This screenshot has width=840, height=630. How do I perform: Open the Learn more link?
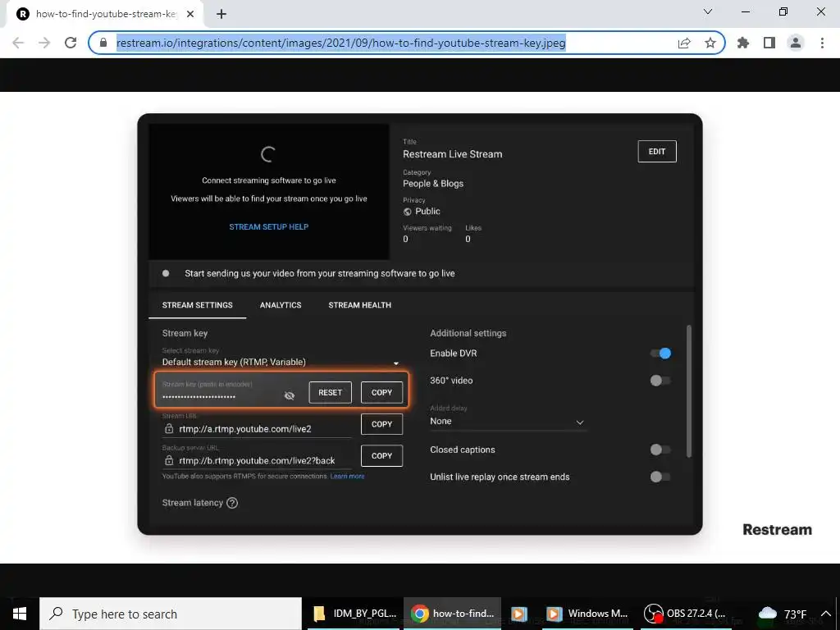point(347,476)
